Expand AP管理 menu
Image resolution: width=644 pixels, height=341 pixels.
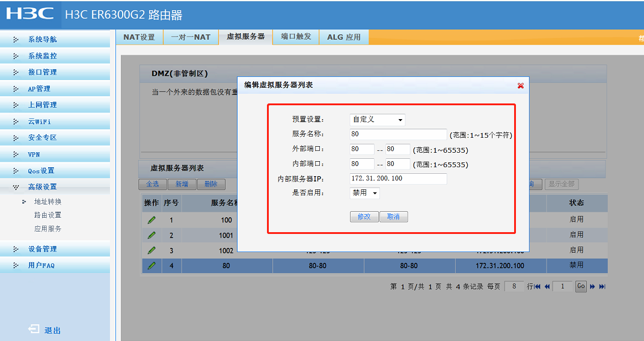point(55,89)
